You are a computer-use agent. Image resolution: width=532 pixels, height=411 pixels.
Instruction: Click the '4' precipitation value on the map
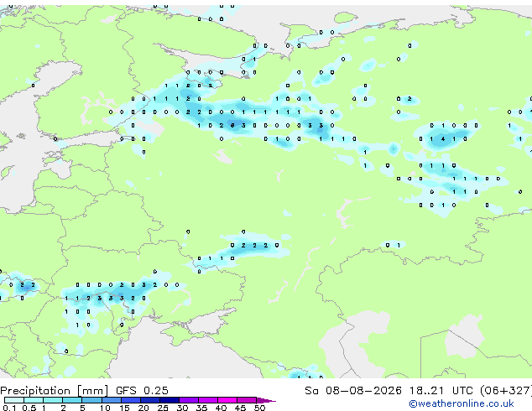tap(443, 138)
